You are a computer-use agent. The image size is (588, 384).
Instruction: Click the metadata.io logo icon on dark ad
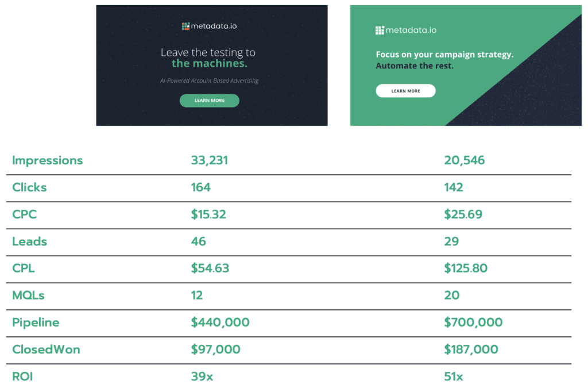tap(185, 26)
